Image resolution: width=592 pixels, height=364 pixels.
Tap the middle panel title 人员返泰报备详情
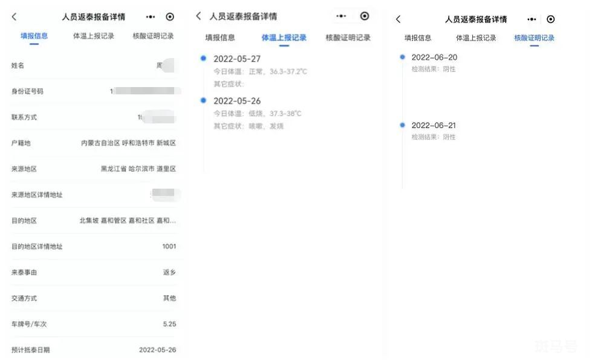243,16
